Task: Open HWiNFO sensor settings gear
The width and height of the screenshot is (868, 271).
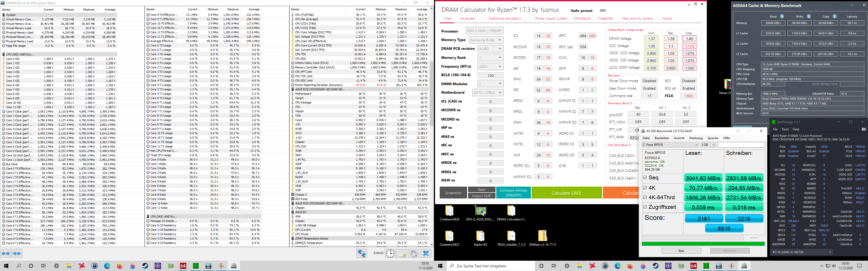Action: [x=414, y=253]
